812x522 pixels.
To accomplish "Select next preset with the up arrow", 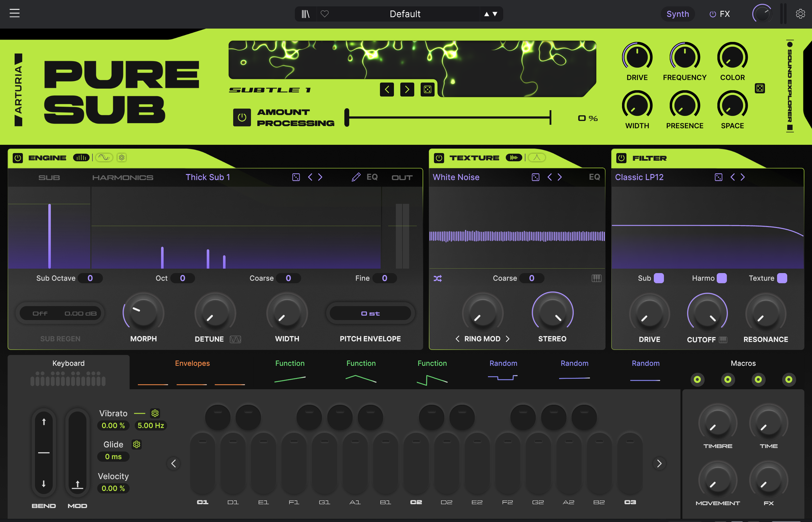I will [487, 14].
